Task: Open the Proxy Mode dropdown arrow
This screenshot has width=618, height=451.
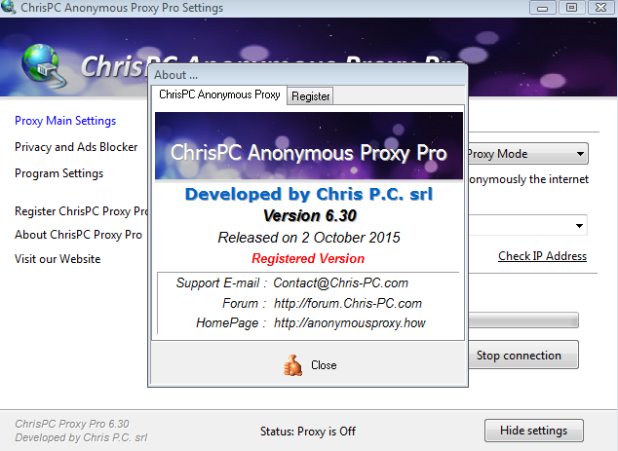Action: 580,154
